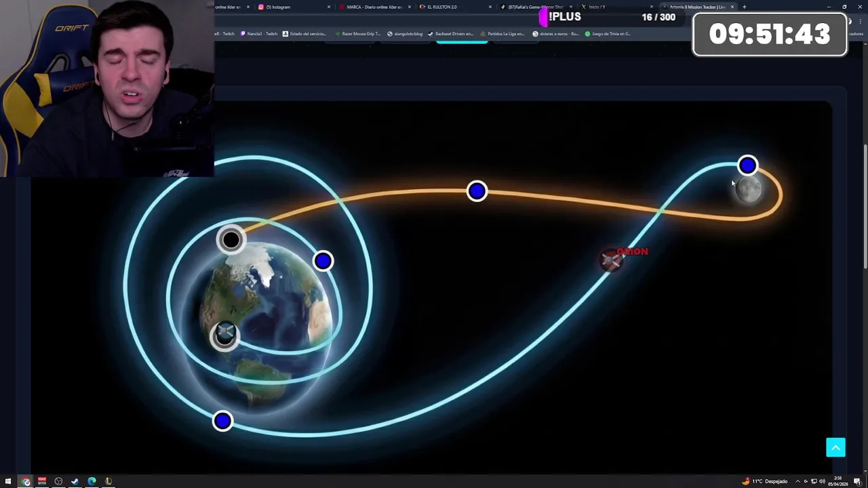This screenshot has height=488, width=868.
Task: Close the Instagram tab
Action: (329, 7)
